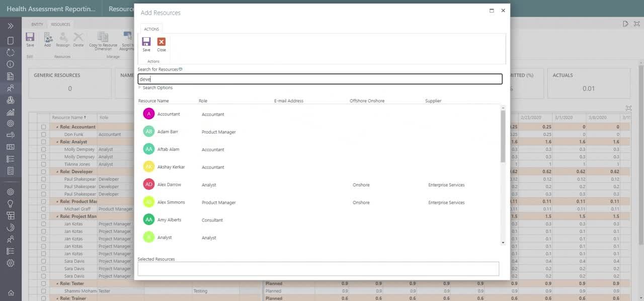The image size is (644, 301).
Task: Open the document list sidebar icon
Action: (x=11, y=77)
